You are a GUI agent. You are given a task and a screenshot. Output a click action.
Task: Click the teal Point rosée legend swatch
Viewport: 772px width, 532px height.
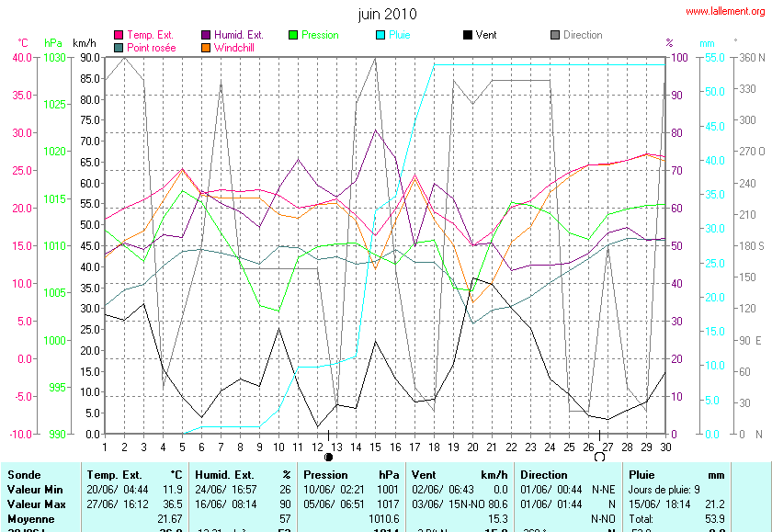click(119, 47)
